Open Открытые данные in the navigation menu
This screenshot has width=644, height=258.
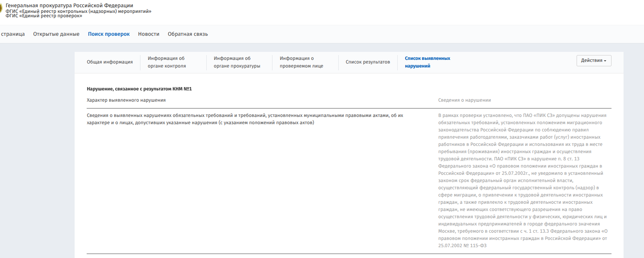56,34
